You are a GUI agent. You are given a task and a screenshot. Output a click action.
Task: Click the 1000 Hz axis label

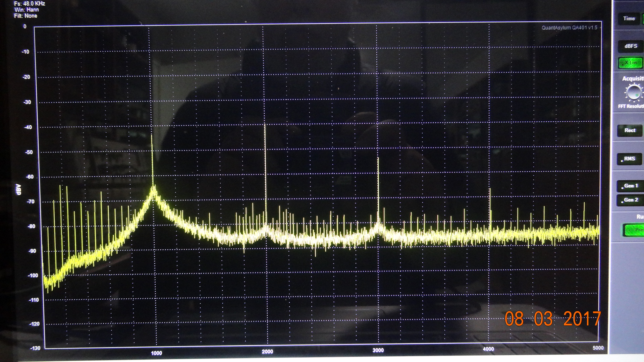pyautogui.click(x=156, y=353)
